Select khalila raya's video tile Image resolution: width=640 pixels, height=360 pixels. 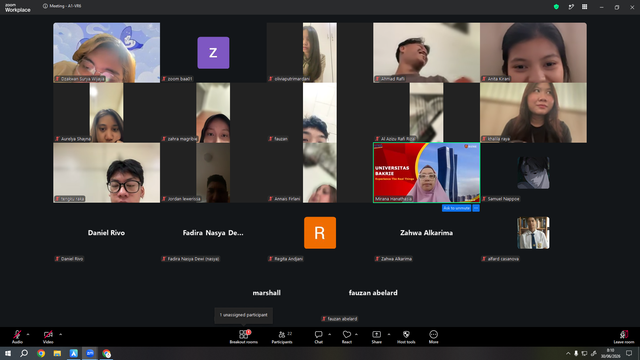[x=533, y=113]
